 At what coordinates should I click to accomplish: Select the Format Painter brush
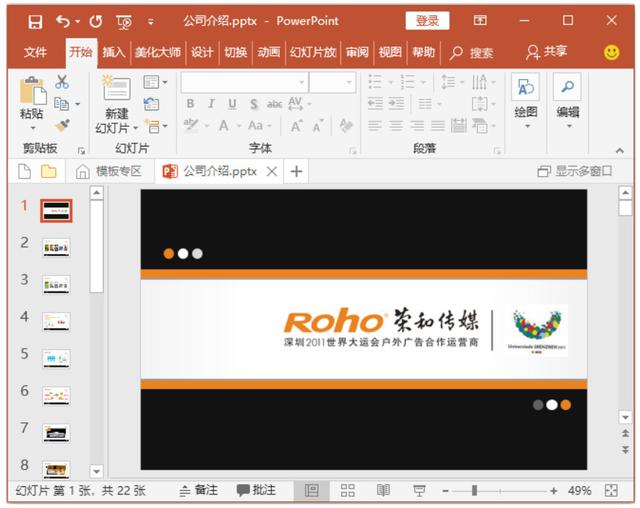(x=62, y=126)
